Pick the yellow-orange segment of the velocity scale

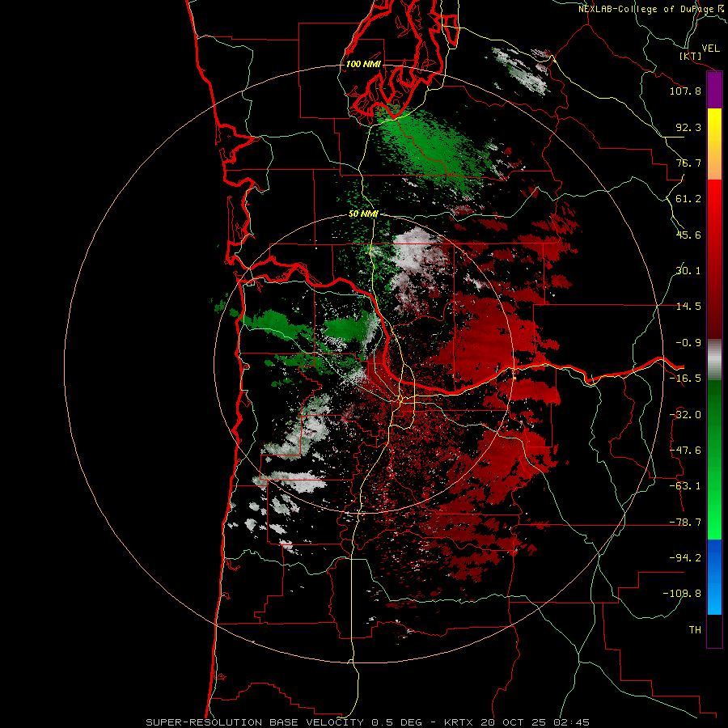coord(714,144)
